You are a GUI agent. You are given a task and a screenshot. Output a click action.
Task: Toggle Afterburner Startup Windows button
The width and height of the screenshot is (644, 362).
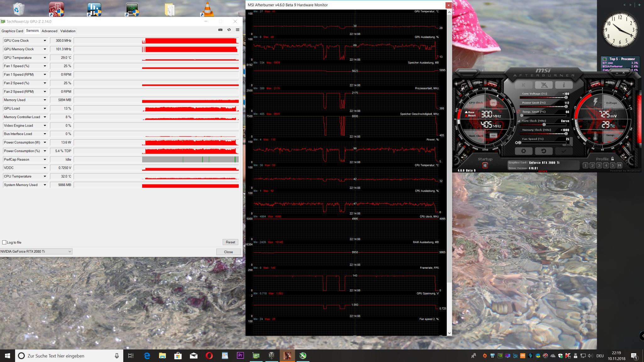click(x=485, y=165)
